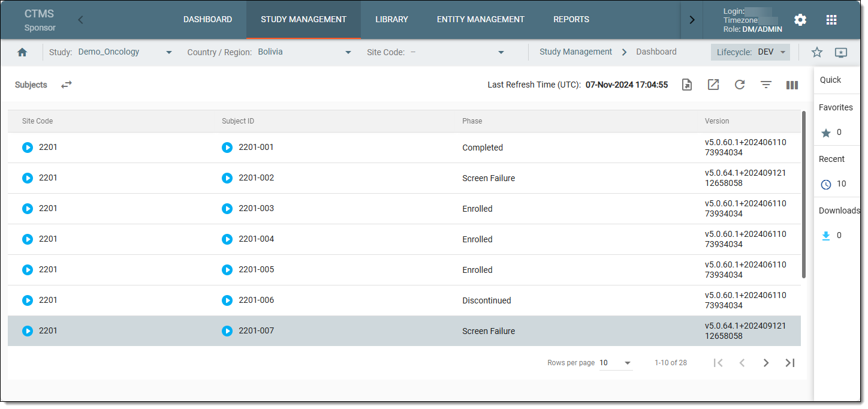Screen dimensions: 868x409
Task: Click the Subjects panel title
Action: [x=31, y=85]
